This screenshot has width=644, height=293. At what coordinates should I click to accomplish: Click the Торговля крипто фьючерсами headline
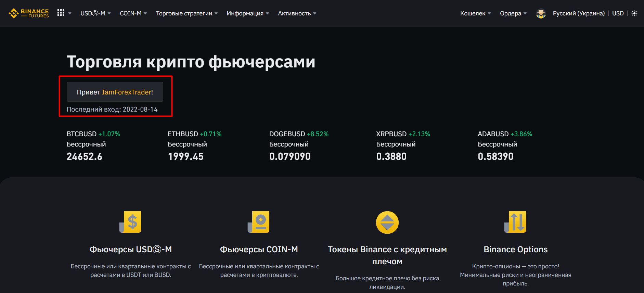[x=191, y=62]
